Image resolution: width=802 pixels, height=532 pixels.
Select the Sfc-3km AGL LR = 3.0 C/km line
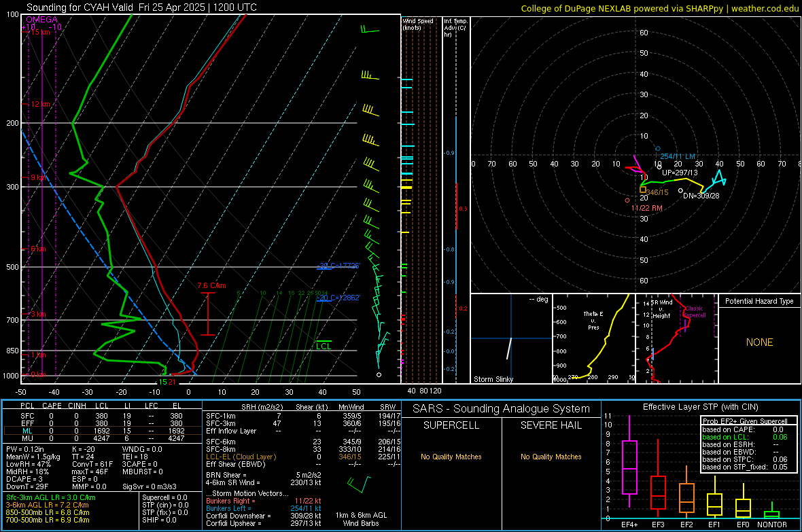point(51,497)
